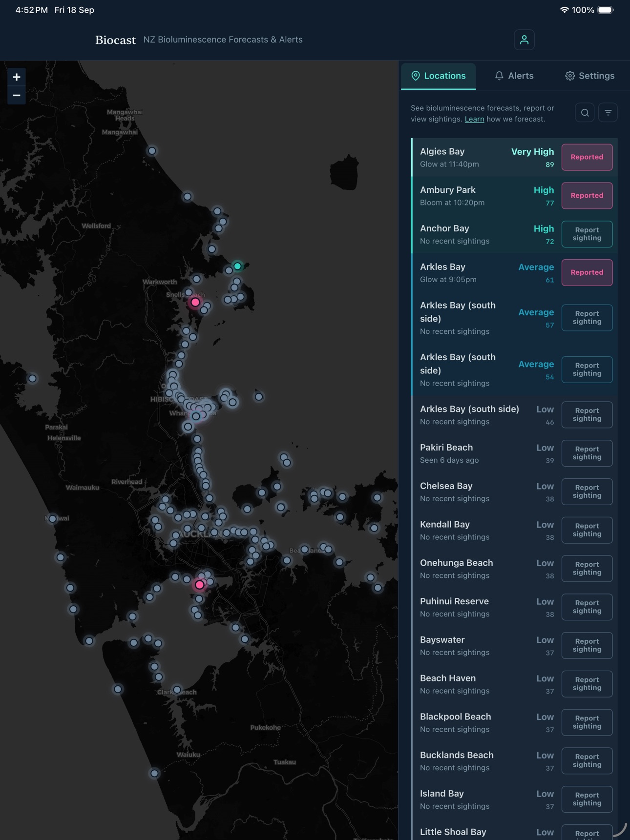The image size is (630, 840).
Task: Select the teal map marker near Kawau
Action: [x=237, y=266]
